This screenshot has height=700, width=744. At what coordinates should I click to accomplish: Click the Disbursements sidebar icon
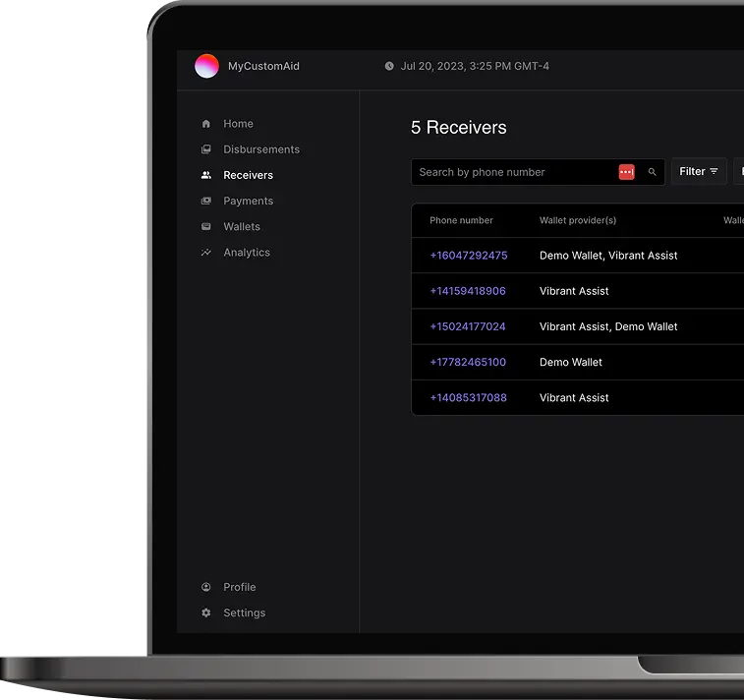point(206,149)
